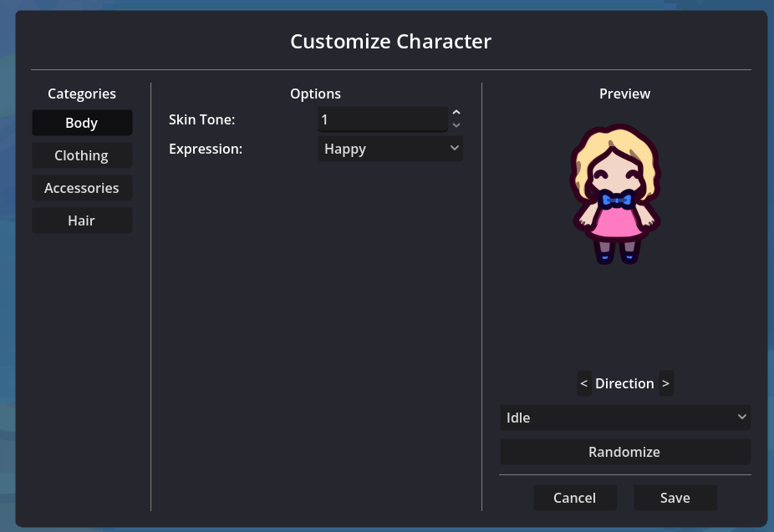Click the Expression dropdown chevron
774x532 pixels.
455,148
